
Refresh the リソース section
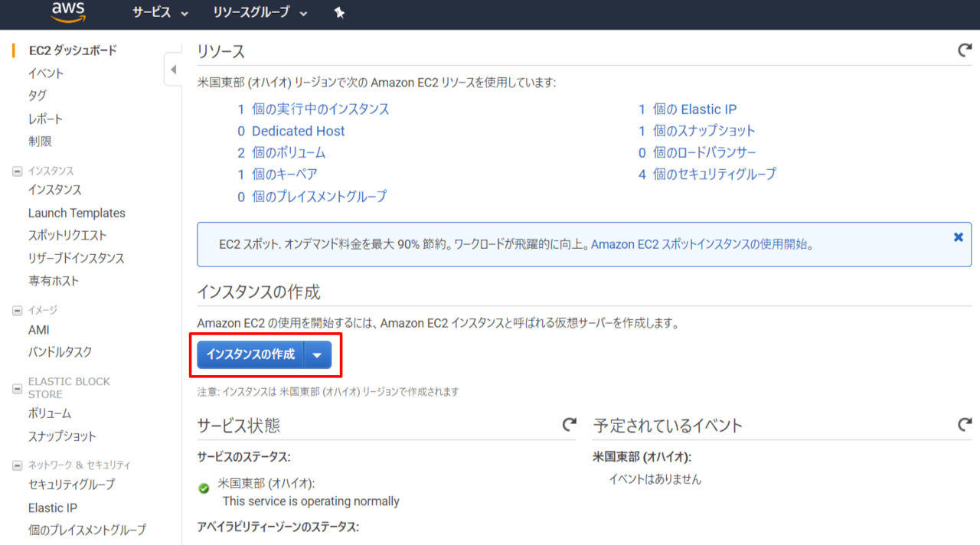[x=965, y=51]
